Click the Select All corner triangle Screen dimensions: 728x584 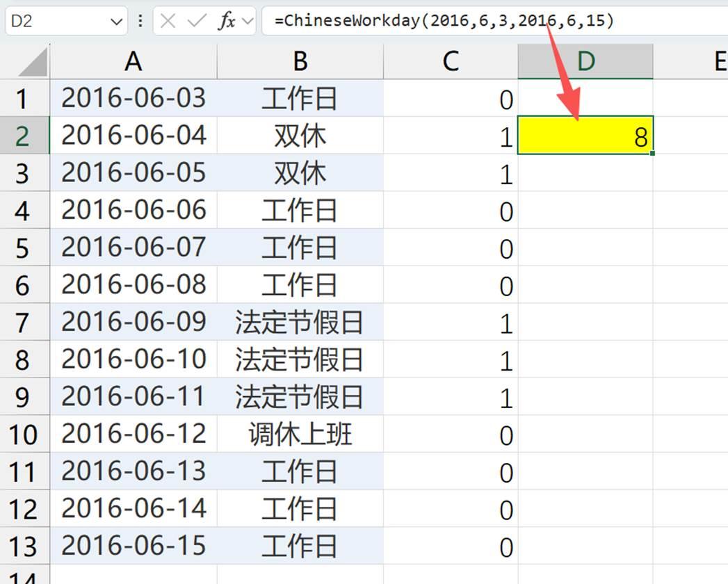33,63
